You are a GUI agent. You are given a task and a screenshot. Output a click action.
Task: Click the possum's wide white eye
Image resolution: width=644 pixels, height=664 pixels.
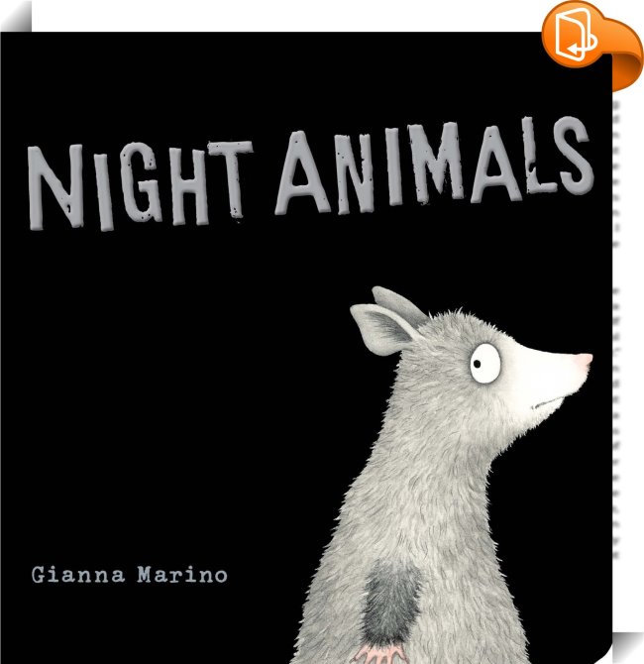coord(484,364)
